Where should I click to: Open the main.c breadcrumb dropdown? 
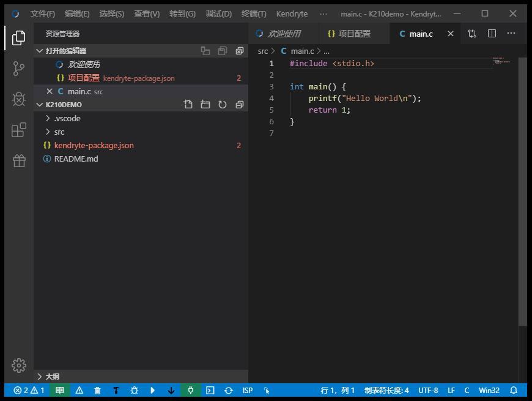(x=302, y=51)
